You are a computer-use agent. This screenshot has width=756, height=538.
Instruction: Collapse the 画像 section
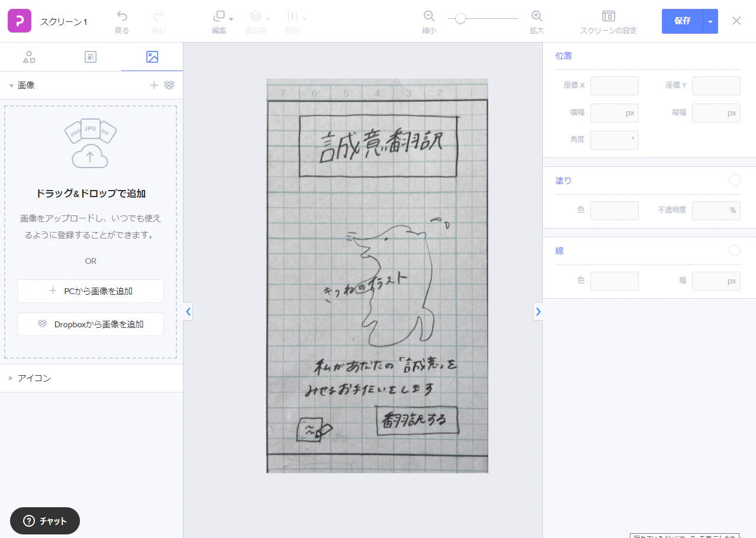(x=11, y=85)
